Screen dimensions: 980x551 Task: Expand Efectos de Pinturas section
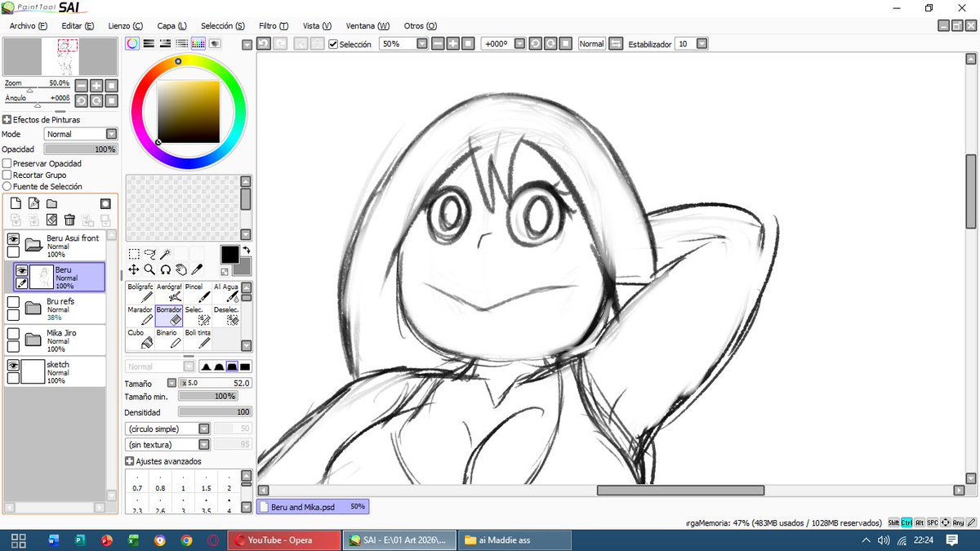pyautogui.click(x=7, y=120)
